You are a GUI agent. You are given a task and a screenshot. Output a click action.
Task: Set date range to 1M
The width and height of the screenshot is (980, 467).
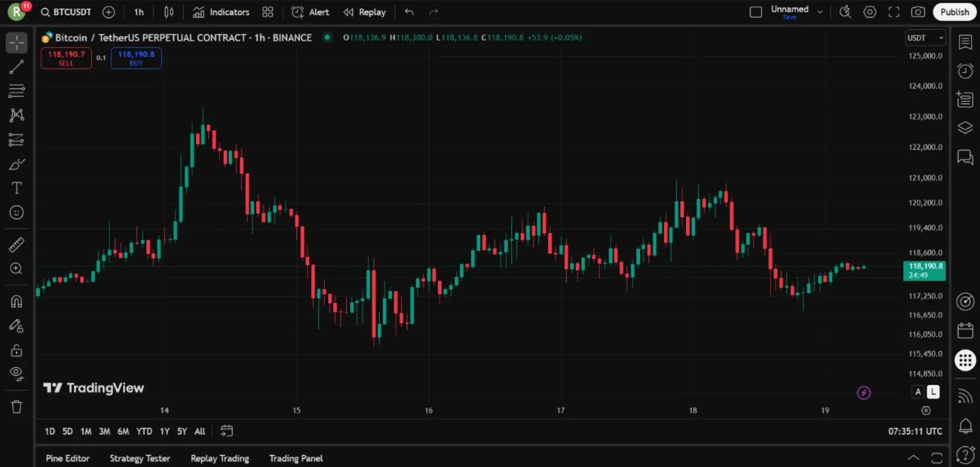pos(86,432)
